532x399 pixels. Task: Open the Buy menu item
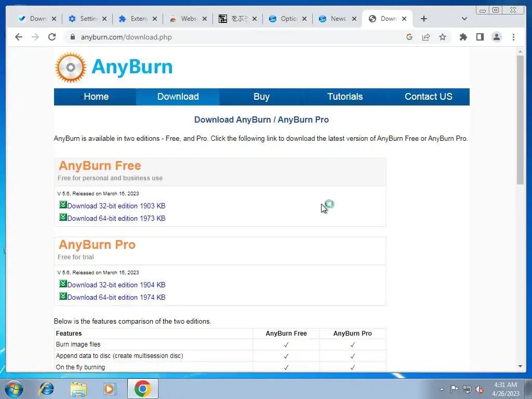tap(261, 97)
